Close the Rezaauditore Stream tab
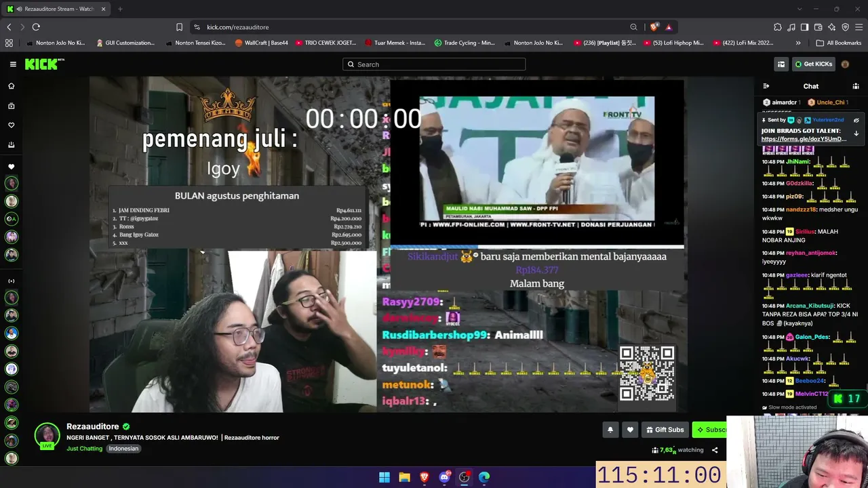This screenshot has width=868, height=488. 103,9
